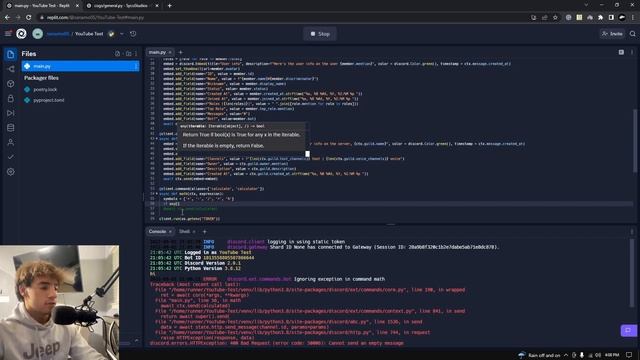Click the Packager files heading
This screenshot has width=640, height=360.
[x=41, y=78]
